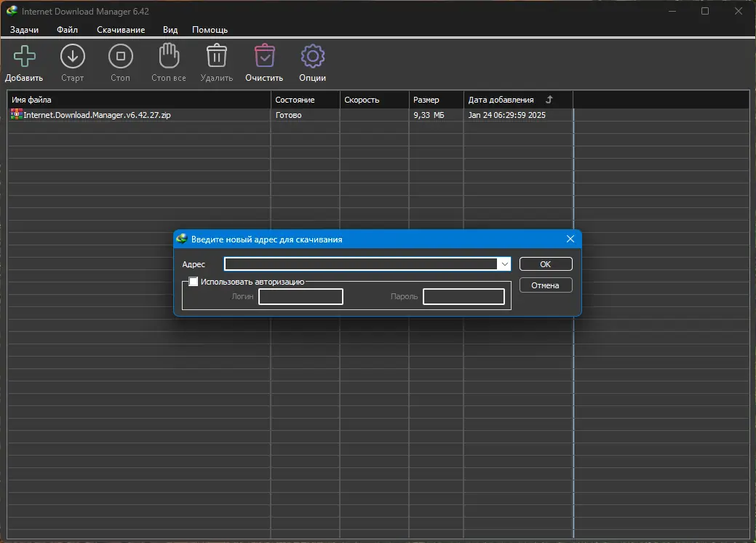Maximize the Internet Download Manager window
The height and width of the screenshot is (543, 756).
click(x=705, y=11)
